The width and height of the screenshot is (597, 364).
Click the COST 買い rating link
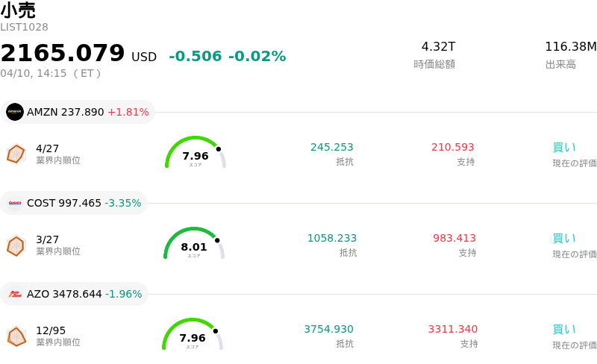(564, 238)
